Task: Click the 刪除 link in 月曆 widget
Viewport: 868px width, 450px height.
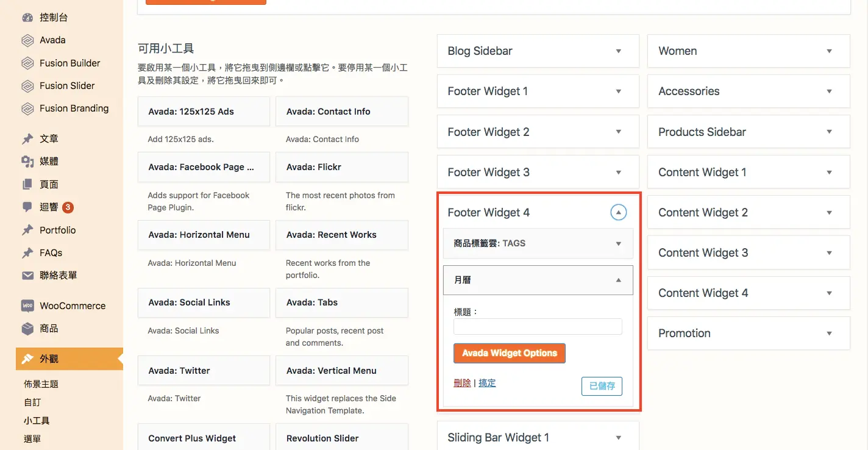Action: 462,383
